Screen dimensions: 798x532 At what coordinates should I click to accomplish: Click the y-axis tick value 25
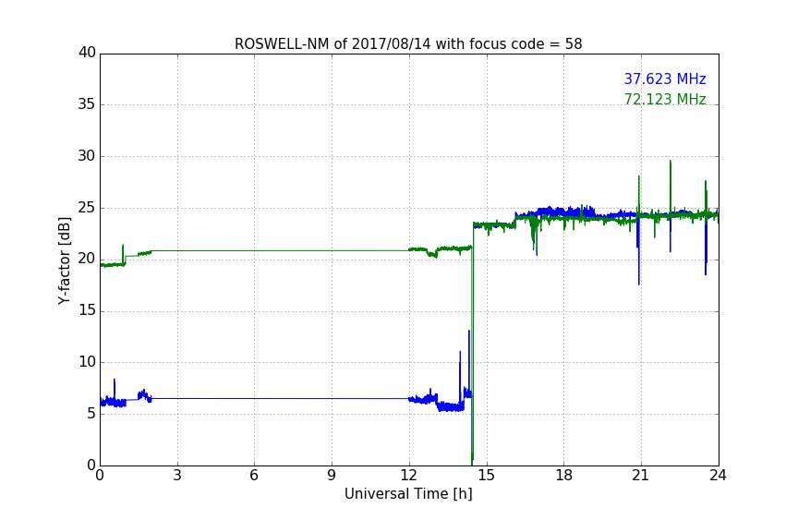(x=87, y=208)
